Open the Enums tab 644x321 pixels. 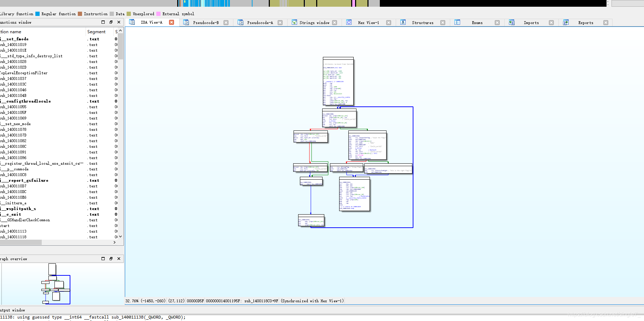point(477,23)
